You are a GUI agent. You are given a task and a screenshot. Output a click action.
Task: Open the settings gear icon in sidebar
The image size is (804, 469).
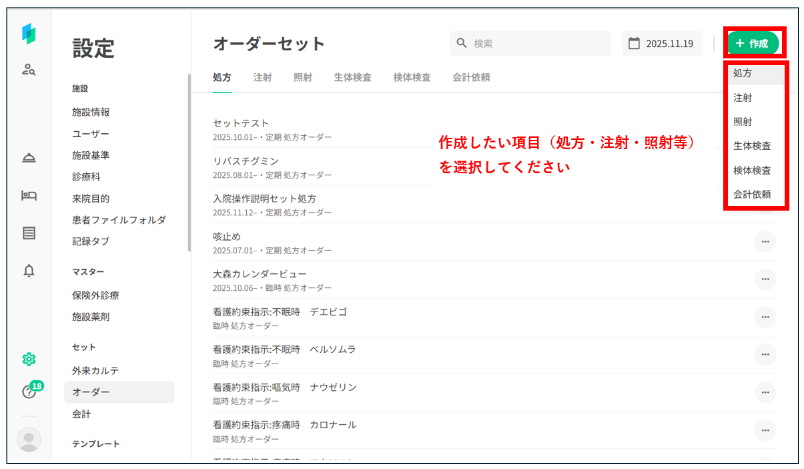29,359
